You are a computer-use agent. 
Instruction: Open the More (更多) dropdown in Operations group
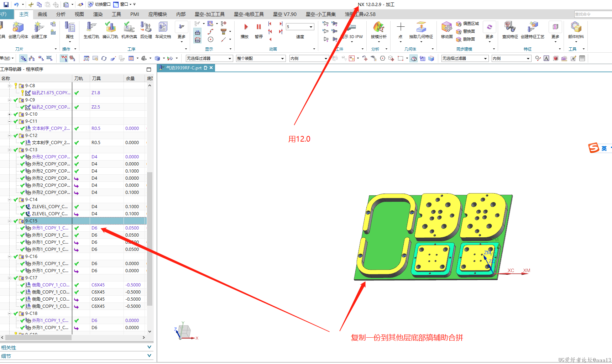(x=182, y=32)
